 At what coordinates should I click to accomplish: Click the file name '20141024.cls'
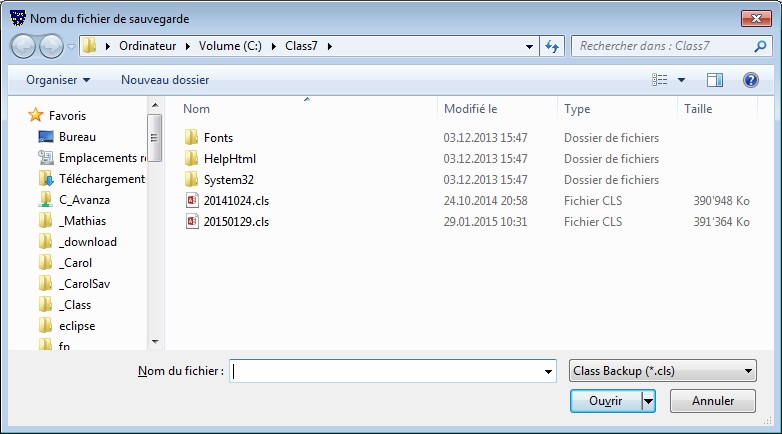(x=236, y=201)
